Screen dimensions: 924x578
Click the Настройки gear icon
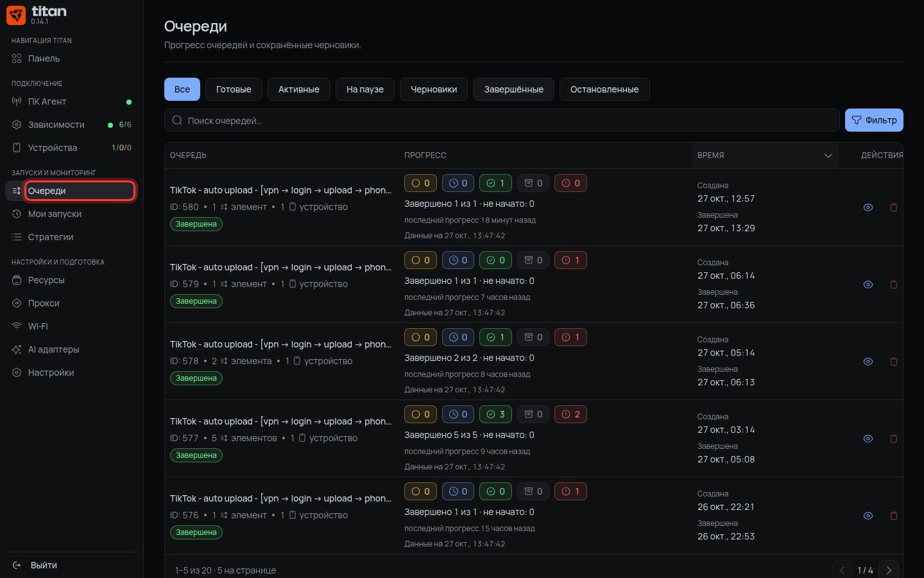[x=17, y=372]
